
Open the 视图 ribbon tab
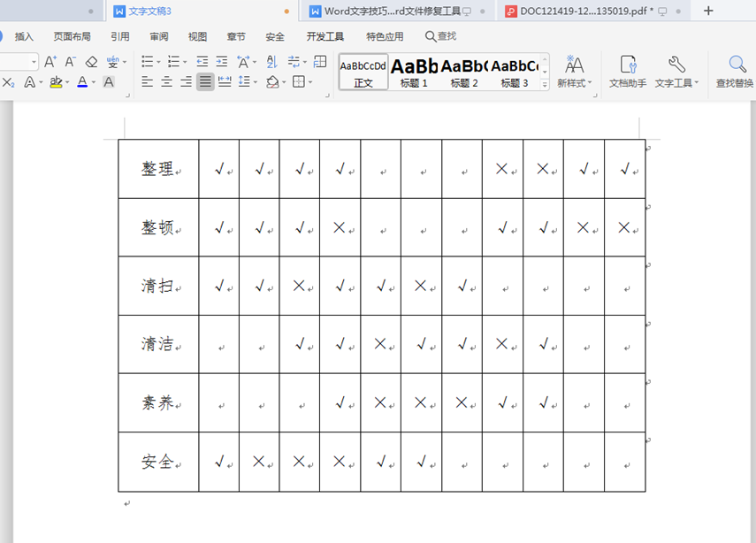(x=197, y=36)
